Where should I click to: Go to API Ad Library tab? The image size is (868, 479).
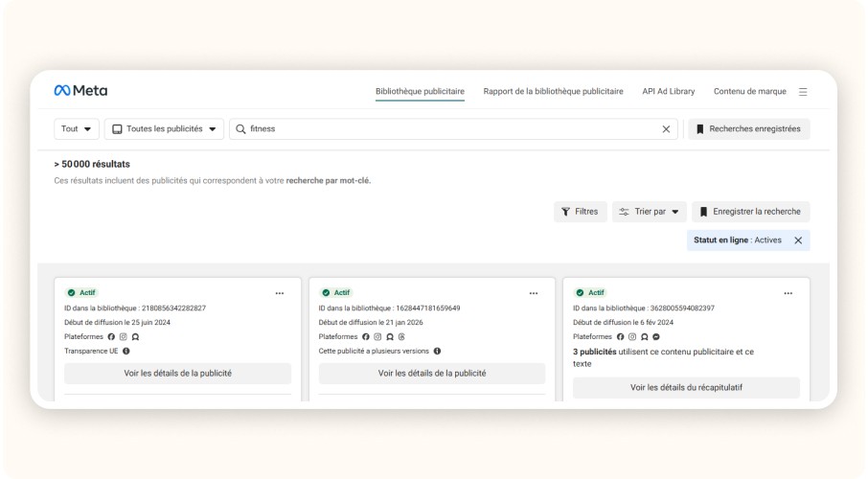668,91
